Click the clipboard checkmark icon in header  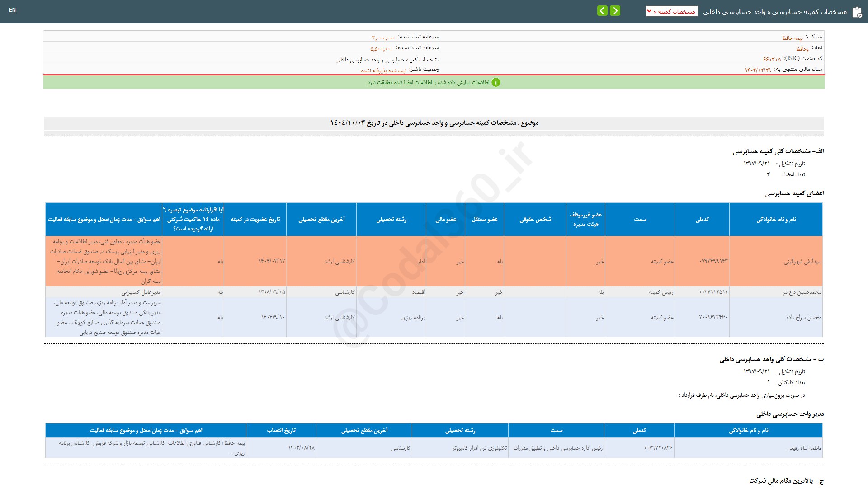857,12
